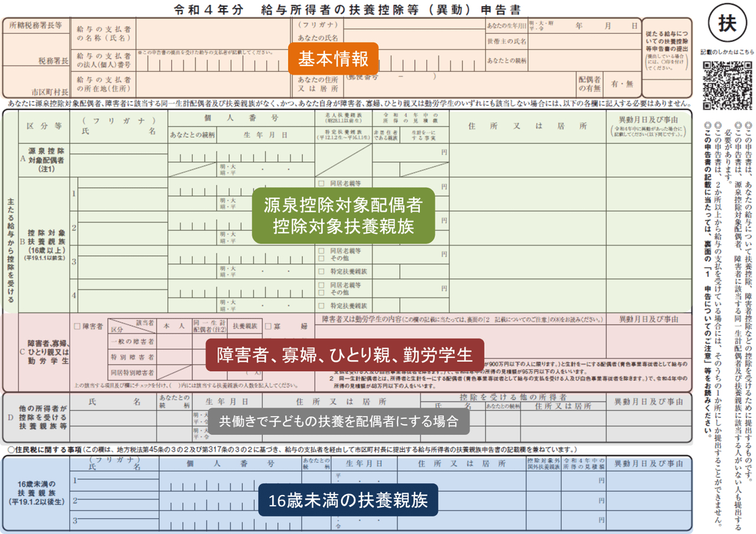Click 控除を受ける他の所得者 header

[x=513, y=397]
